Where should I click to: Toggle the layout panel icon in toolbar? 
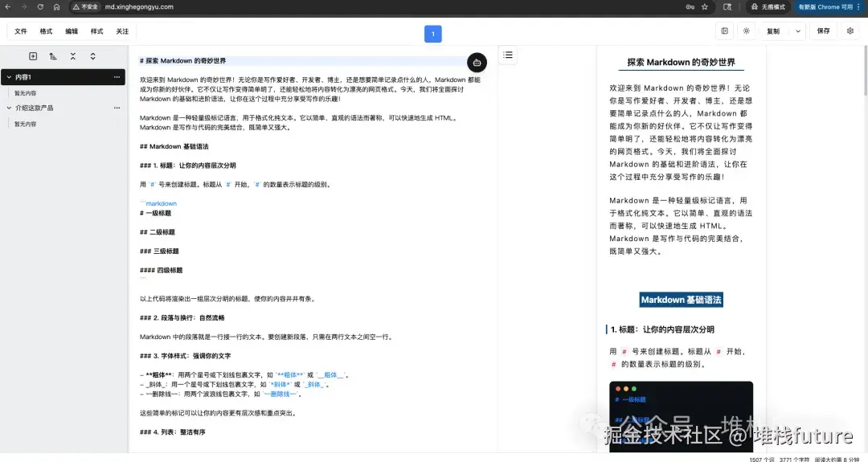pyautogui.click(x=725, y=31)
